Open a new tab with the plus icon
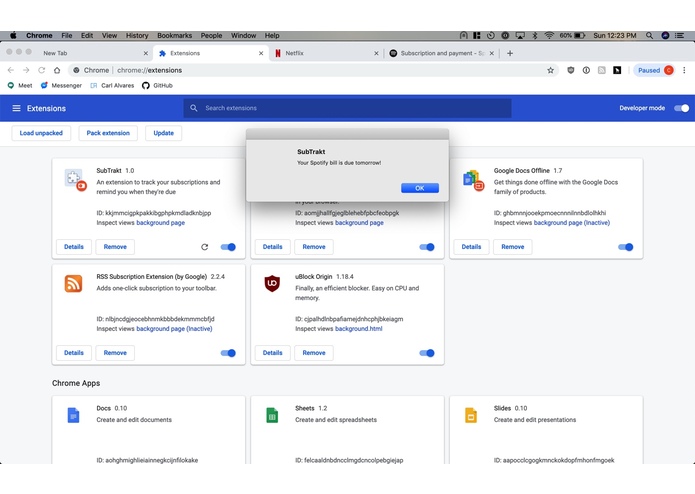This screenshot has width=695, height=494. coord(510,53)
